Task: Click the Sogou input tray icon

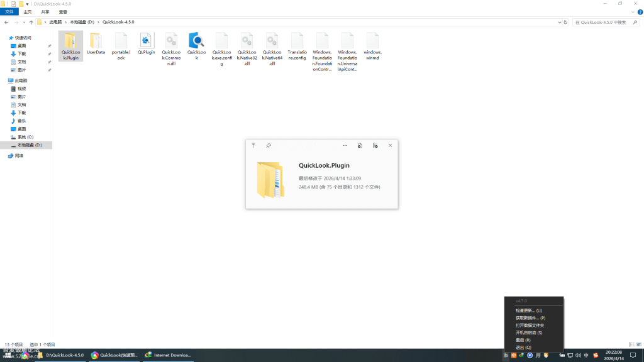Action: point(596,356)
